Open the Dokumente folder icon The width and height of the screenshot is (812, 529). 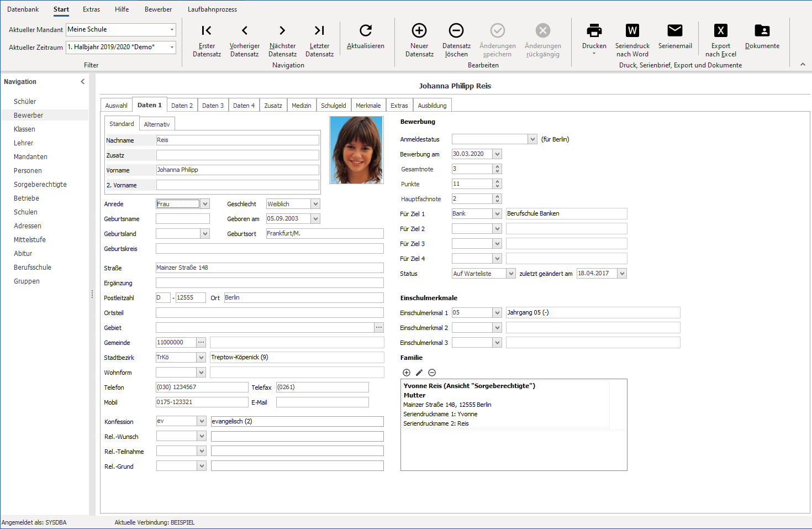[x=762, y=30]
